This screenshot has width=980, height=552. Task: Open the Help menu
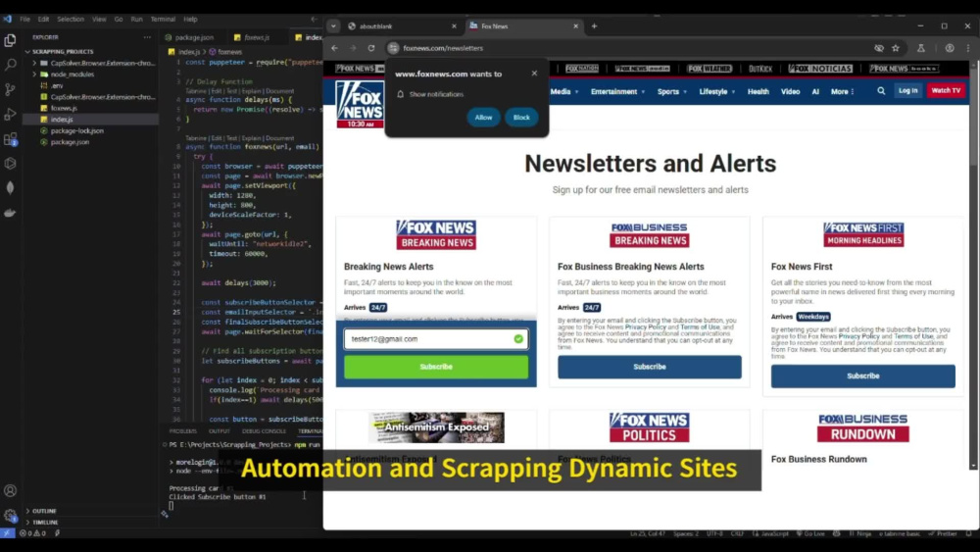(190, 20)
